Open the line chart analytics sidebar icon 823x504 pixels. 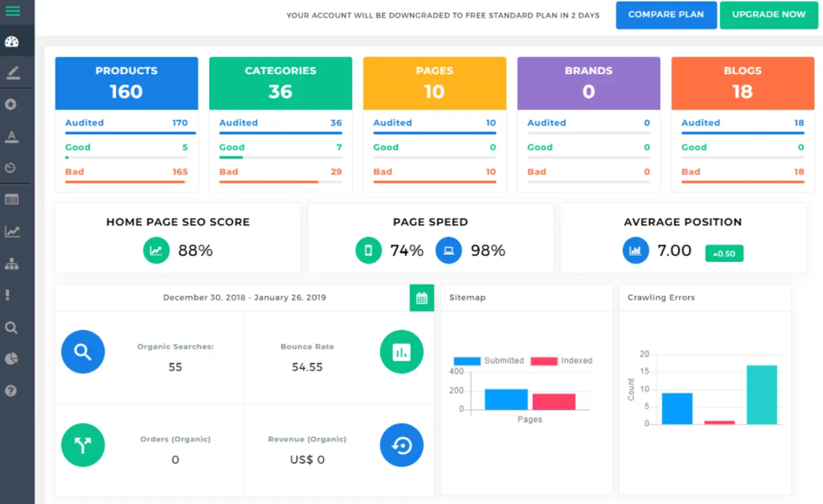tap(12, 232)
